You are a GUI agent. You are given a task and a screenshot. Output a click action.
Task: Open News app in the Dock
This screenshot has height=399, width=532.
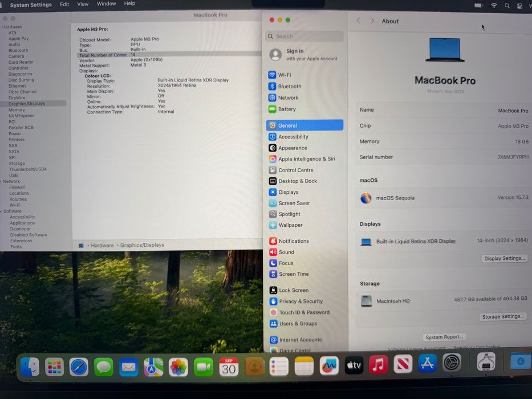point(403,364)
